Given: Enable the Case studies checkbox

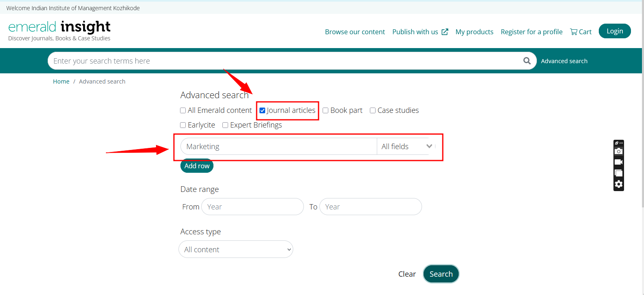Looking at the screenshot, I should point(373,110).
